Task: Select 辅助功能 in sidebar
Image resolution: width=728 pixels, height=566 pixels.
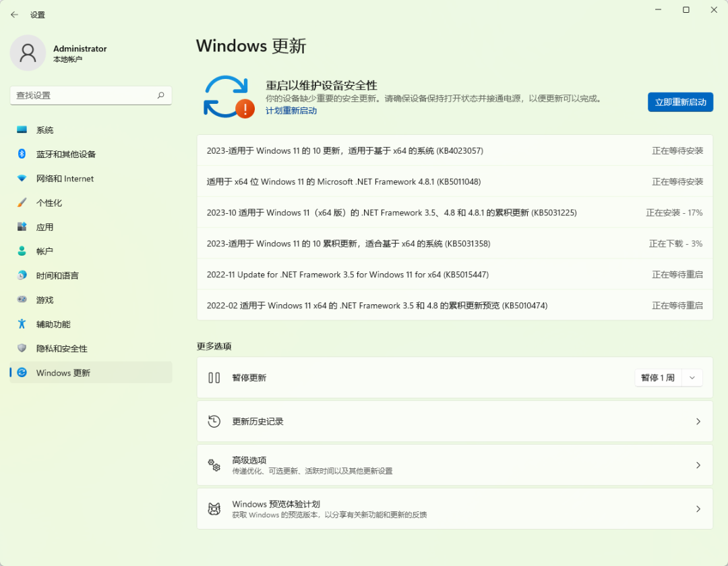Action: (91, 324)
